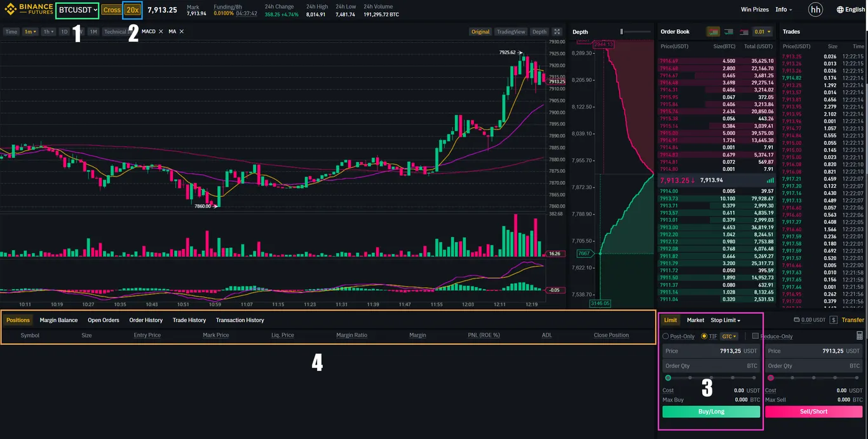Image resolution: width=868 pixels, height=439 pixels.
Task: Expand the 1h interval dropdown
Action: point(48,32)
